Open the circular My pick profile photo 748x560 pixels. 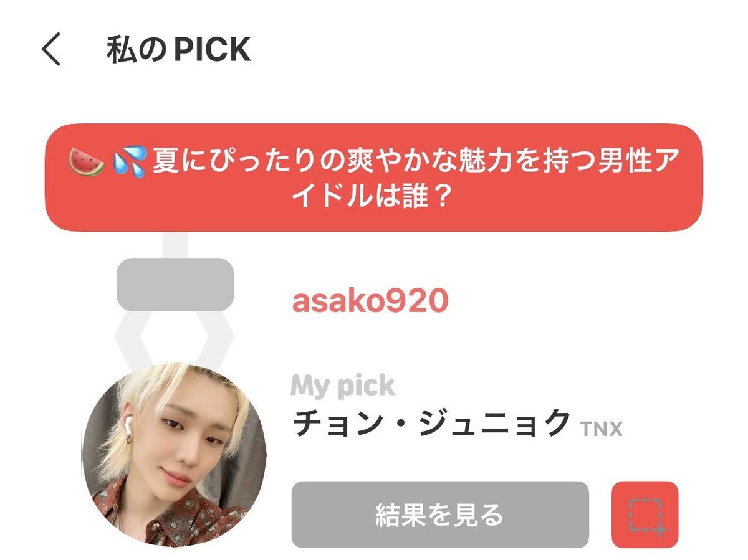point(174,455)
